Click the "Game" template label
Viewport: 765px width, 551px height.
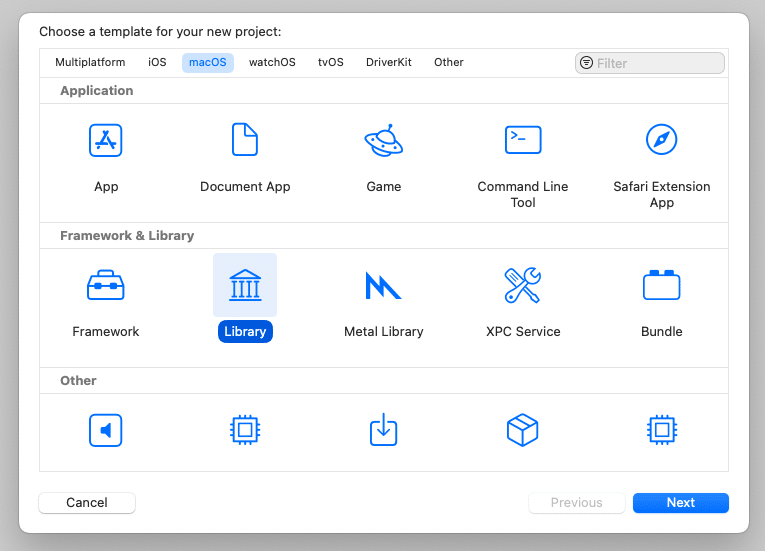384,186
